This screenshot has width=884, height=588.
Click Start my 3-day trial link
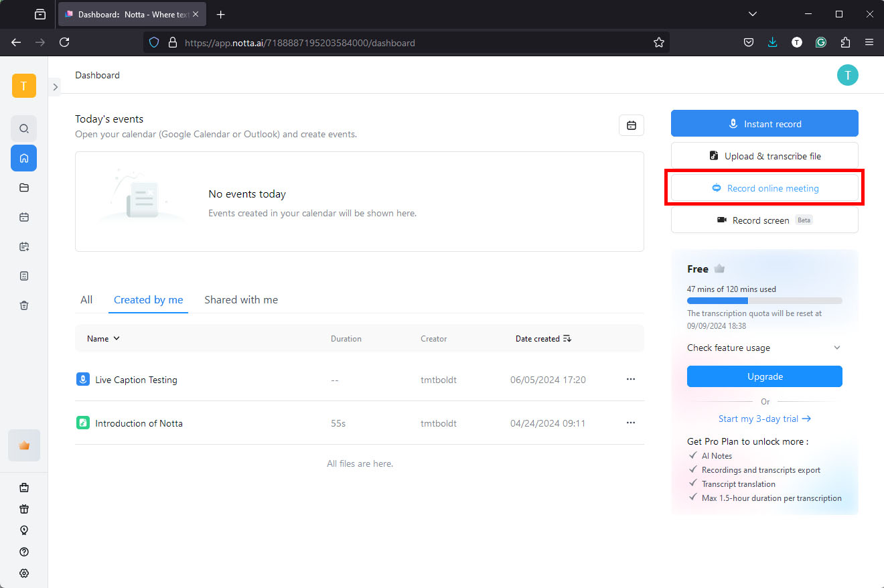tap(765, 419)
